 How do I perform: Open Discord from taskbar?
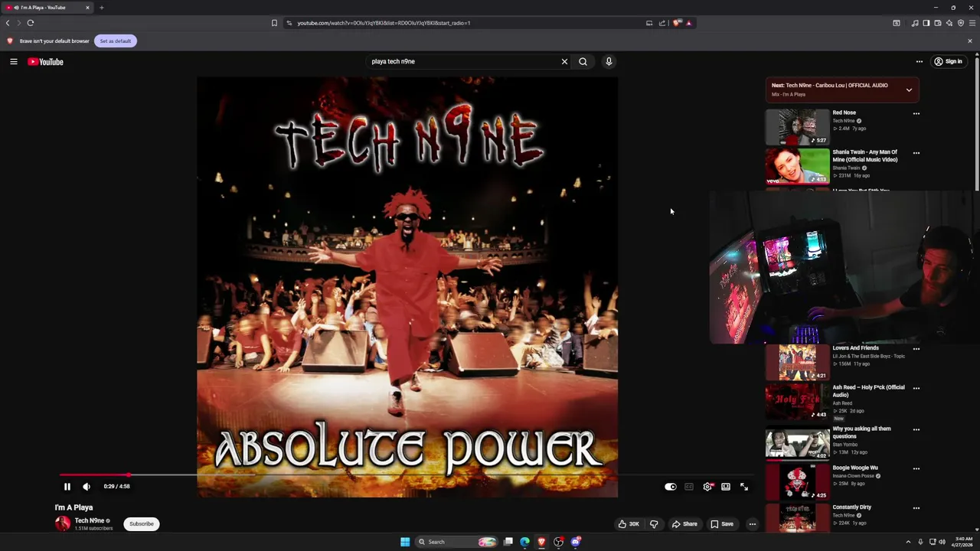click(575, 542)
